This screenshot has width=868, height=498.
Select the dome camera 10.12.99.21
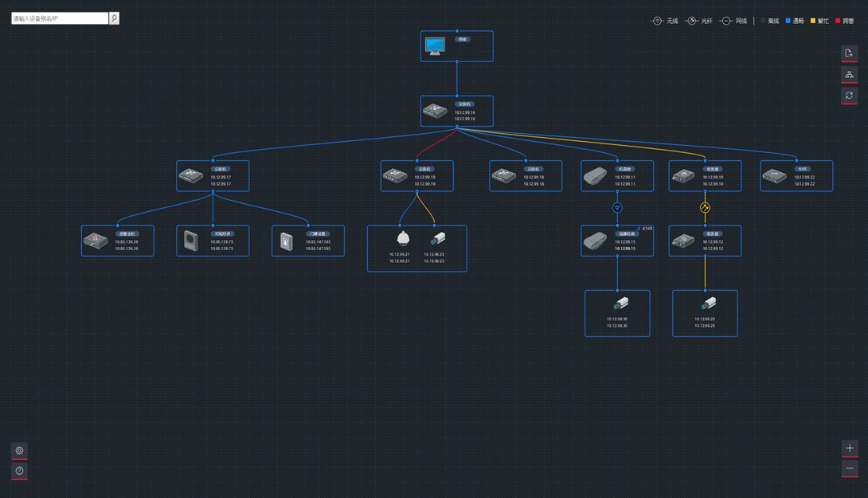[402, 239]
